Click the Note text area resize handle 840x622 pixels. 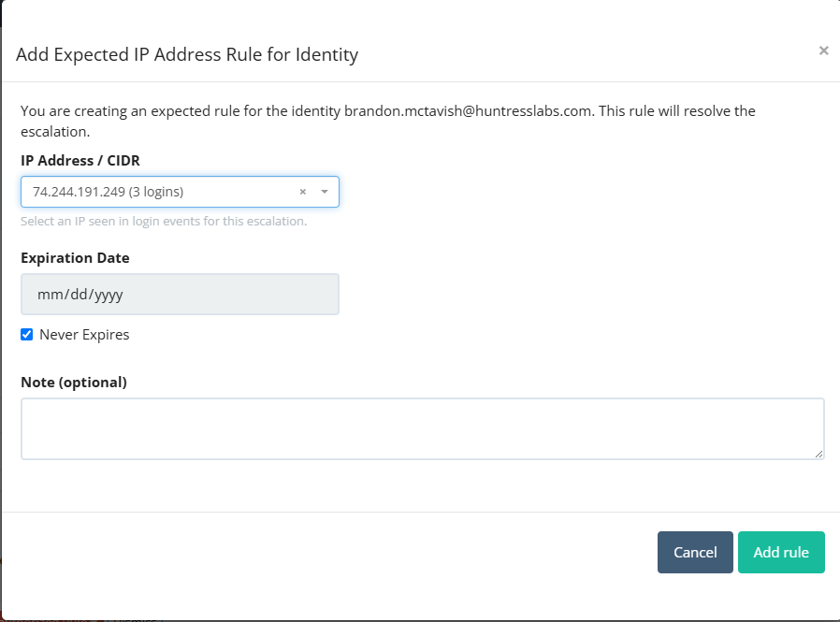coord(818,454)
